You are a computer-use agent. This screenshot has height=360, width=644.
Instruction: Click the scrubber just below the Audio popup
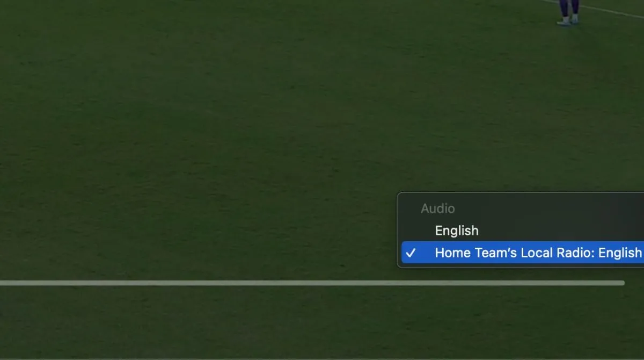click(x=510, y=283)
